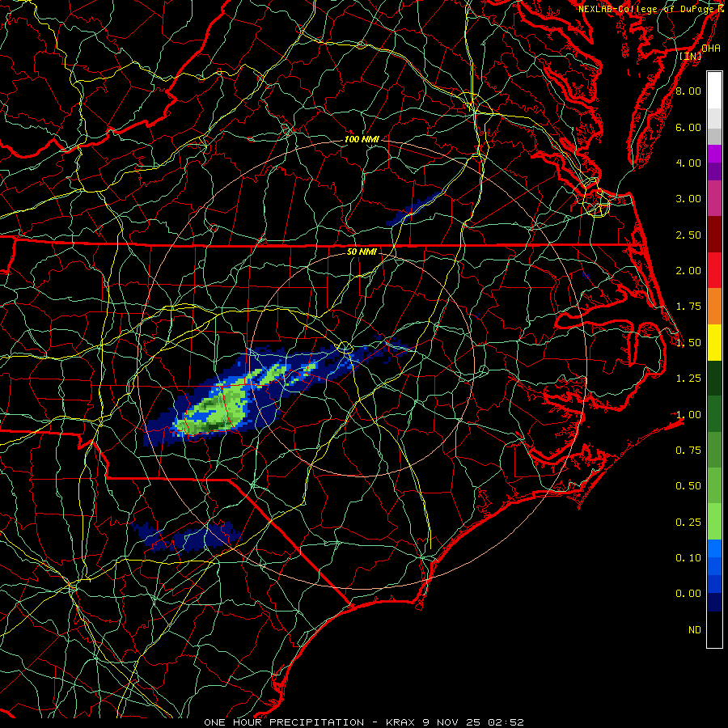Select the light green 0.25 legend swatch

click(x=714, y=522)
